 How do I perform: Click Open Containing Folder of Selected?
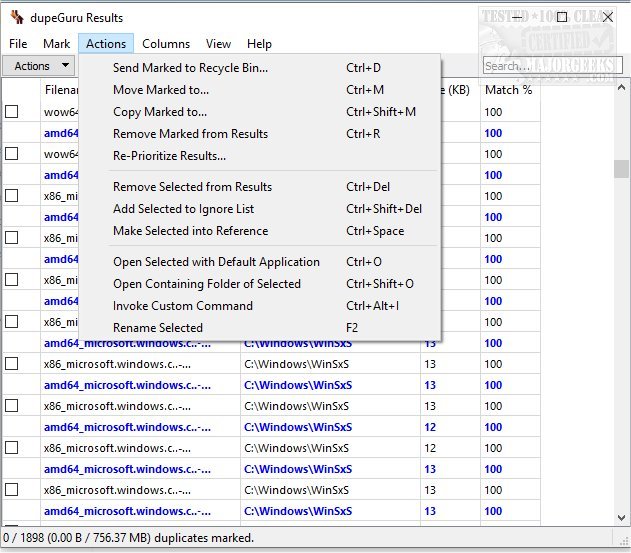pos(206,284)
